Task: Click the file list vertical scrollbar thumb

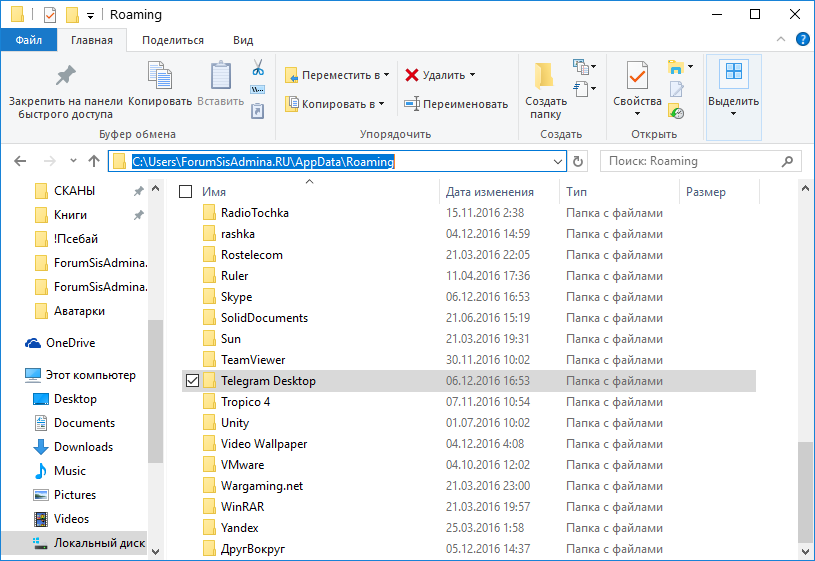Action: [x=805, y=491]
